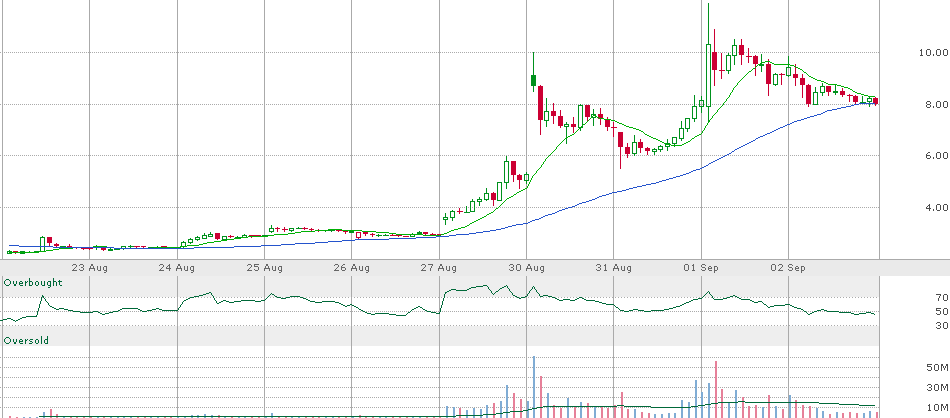Click the tallest blue volume bar at 30 Aug
Viewport: 950px width, 418px height.
[534, 386]
